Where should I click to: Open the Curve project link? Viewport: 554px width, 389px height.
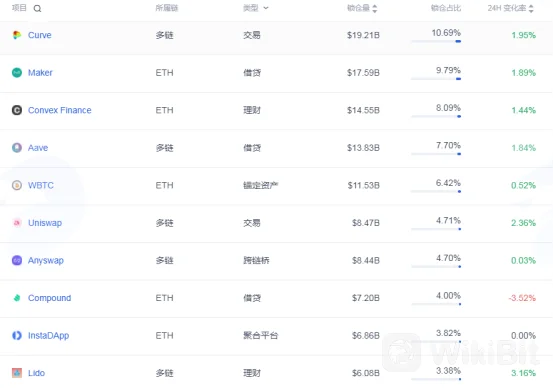coord(40,35)
